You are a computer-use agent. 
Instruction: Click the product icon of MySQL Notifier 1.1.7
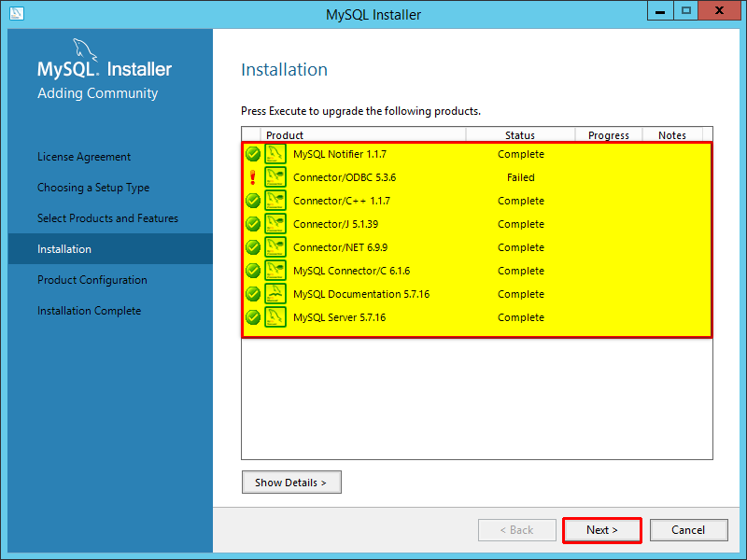click(x=275, y=154)
